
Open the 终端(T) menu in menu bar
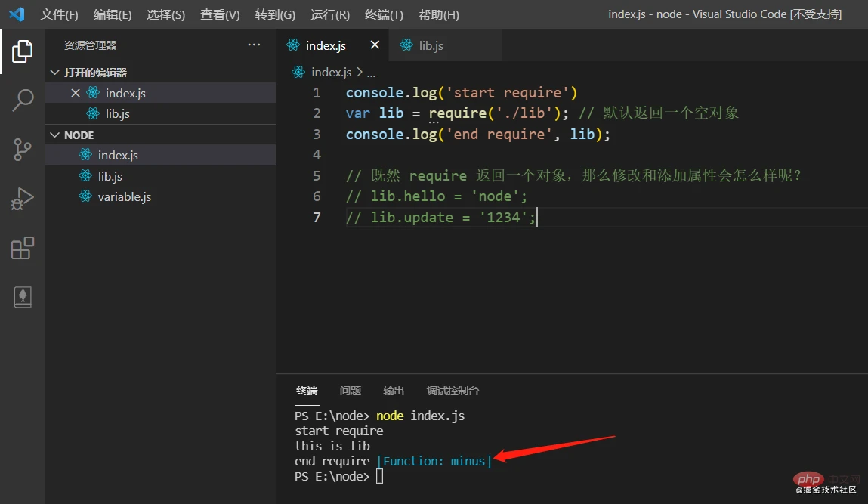(384, 14)
